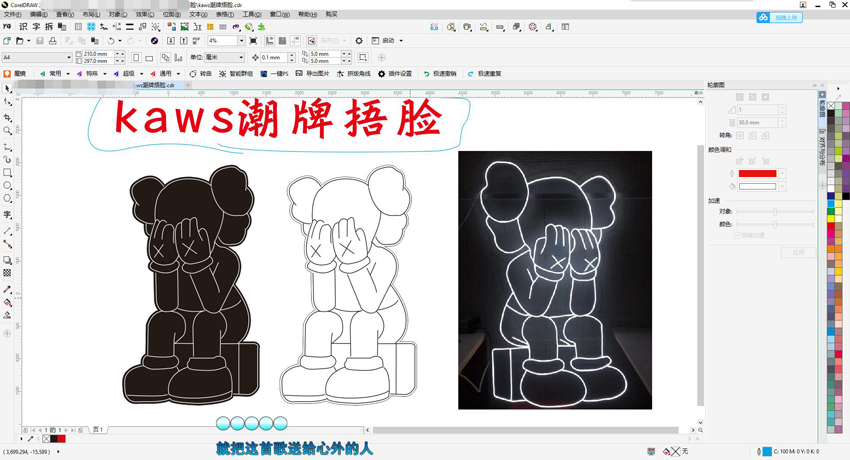Expand the 通用 plugin dropdown
850x460 pixels.
178,74
